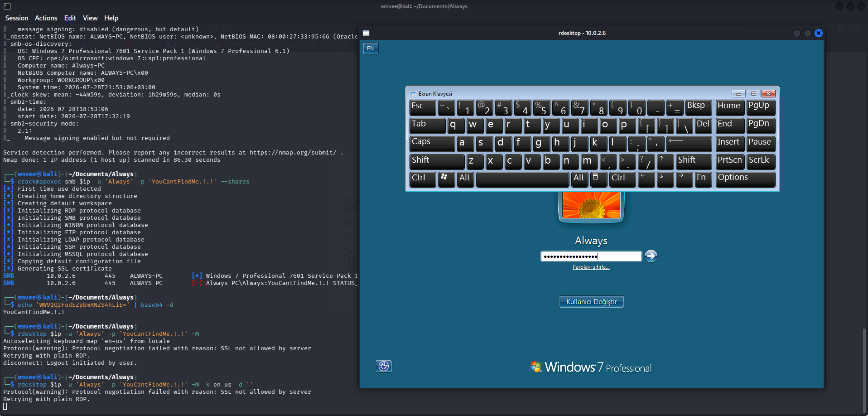Click the context menu key on keyboard
The image size is (868, 416).
(x=598, y=179)
